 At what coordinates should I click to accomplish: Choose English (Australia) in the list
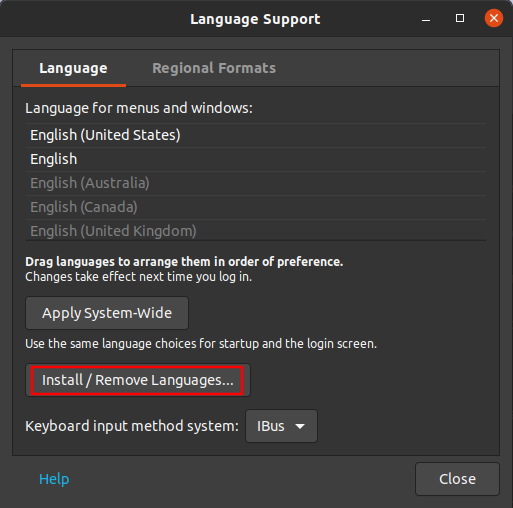point(256,183)
